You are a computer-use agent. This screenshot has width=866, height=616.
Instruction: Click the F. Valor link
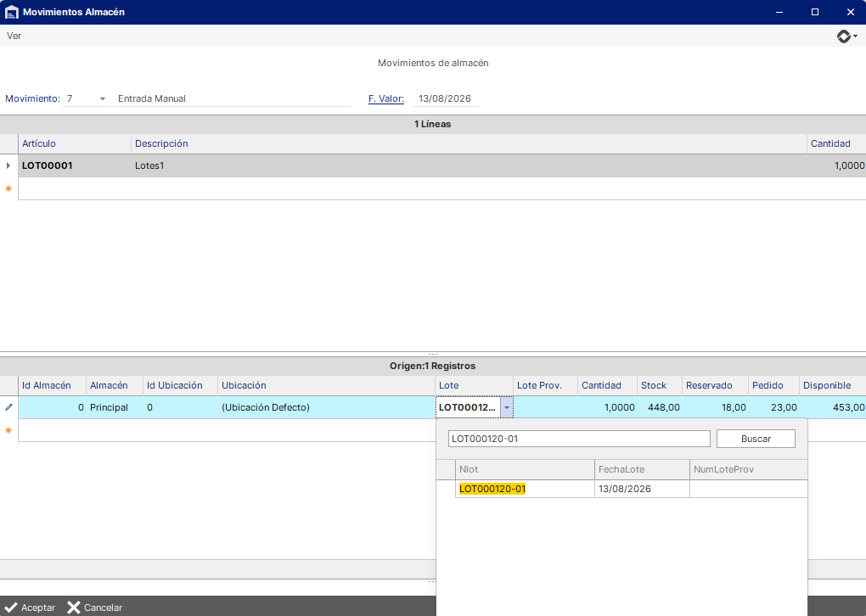[386, 98]
